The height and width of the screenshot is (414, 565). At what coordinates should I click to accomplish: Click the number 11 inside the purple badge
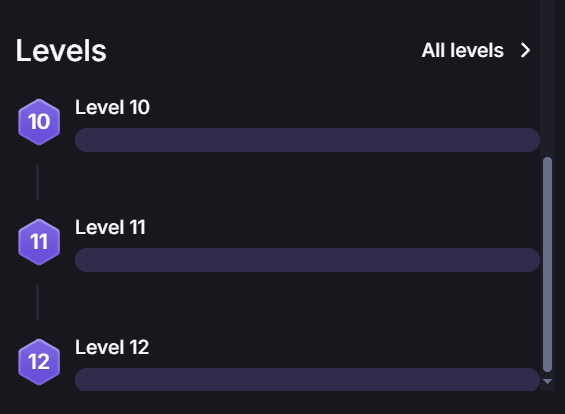(x=39, y=242)
